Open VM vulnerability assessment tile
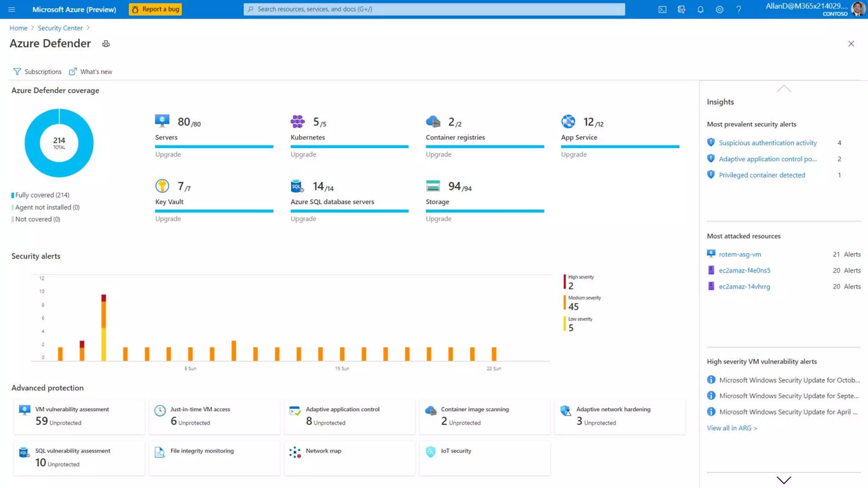 [x=79, y=416]
